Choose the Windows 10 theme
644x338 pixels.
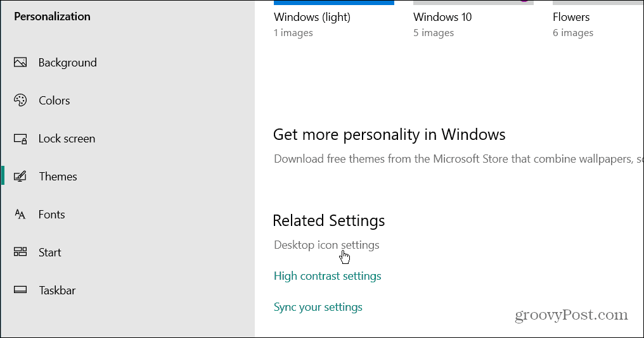(x=442, y=17)
